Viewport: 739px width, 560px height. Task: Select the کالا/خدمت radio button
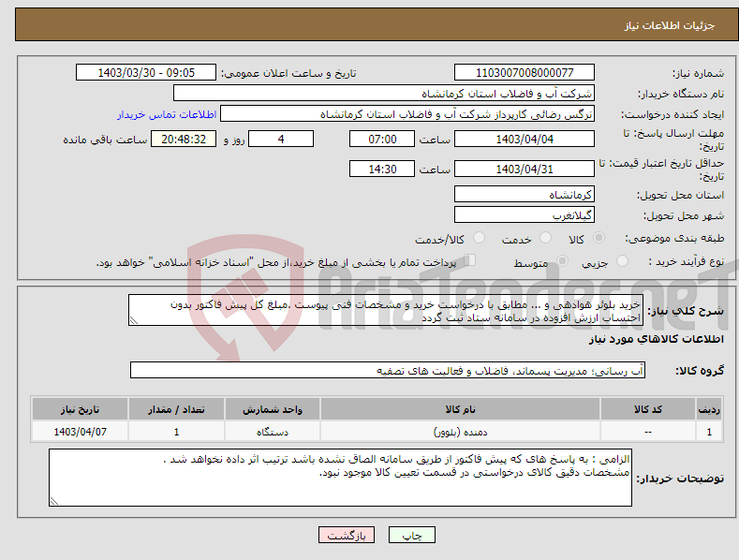[479, 238]
